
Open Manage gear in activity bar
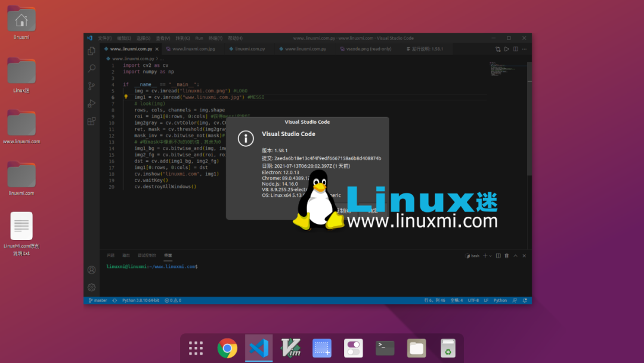92,287
